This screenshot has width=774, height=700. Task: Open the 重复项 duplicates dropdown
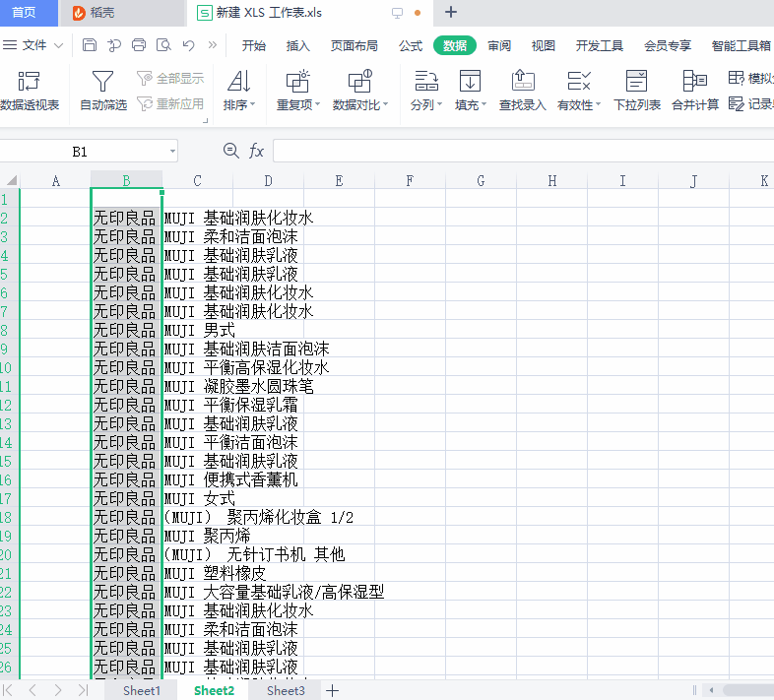pos(298,92)
